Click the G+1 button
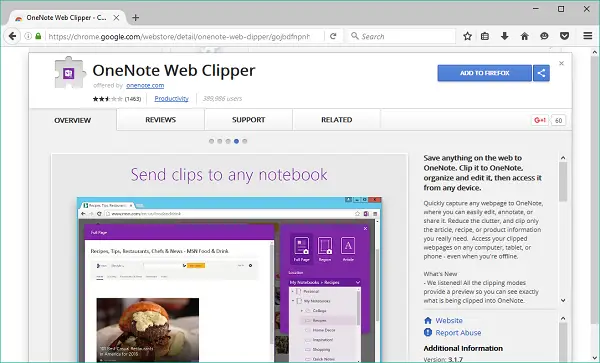 pos(540,120)
